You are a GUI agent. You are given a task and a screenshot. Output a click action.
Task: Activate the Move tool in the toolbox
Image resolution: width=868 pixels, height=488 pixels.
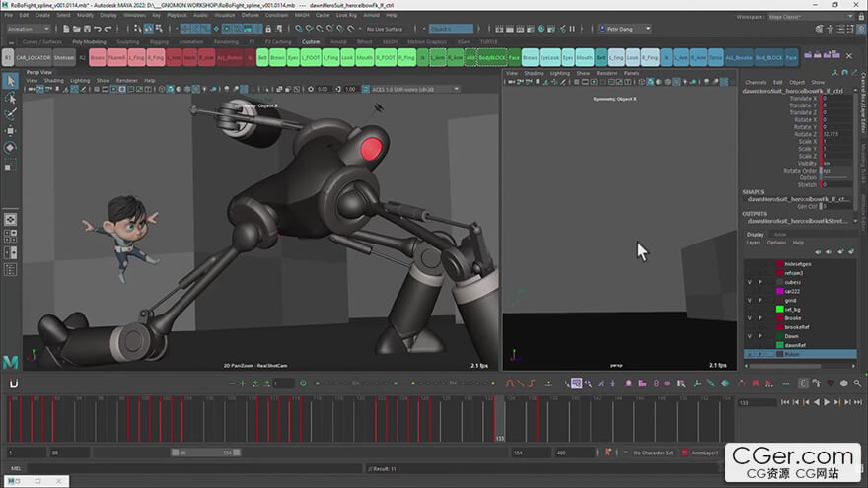tap(10, 131)
